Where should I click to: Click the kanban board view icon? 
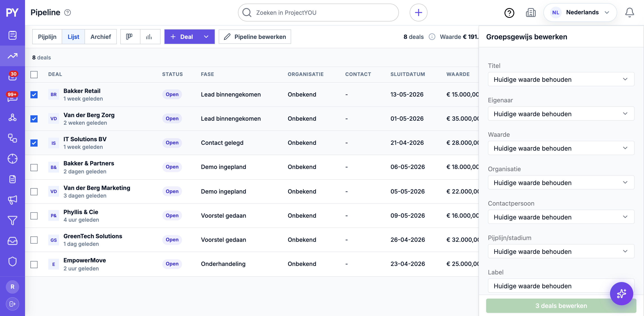point(129,37)
